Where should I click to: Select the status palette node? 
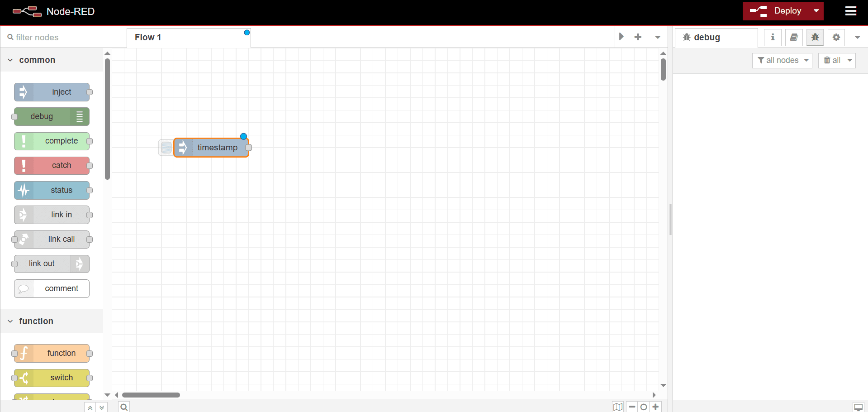52,190
